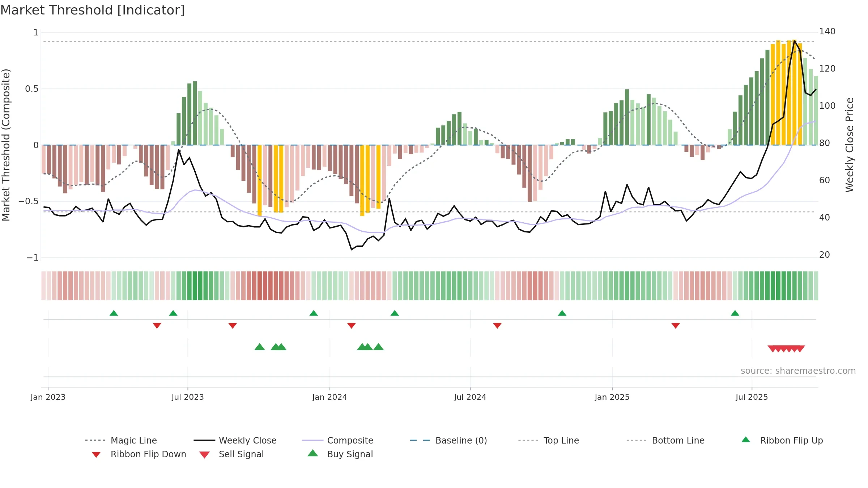The height and width of the screenshot is (488, 868).
Task: Hide the Composite trace via legend
Action: [338, 440]
